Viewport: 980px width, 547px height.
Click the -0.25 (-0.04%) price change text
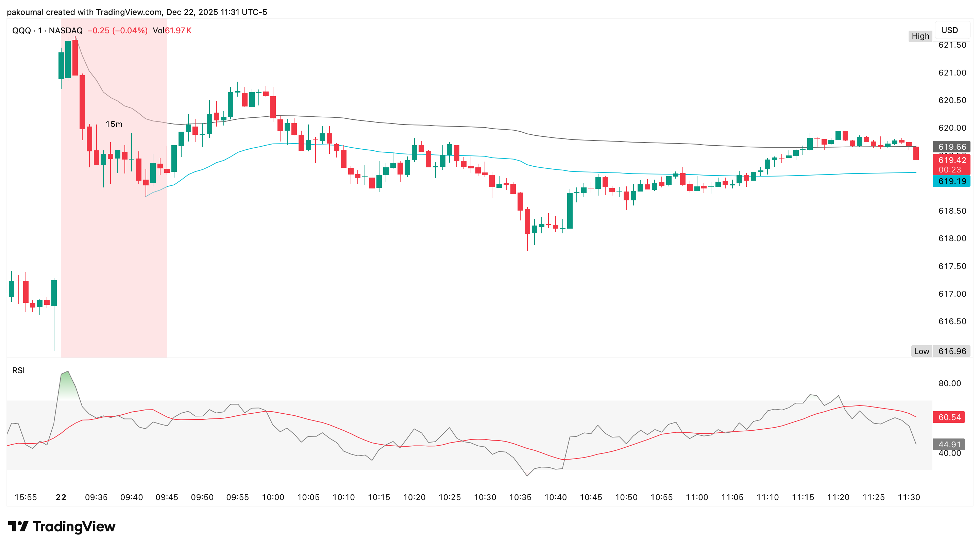point(117,31)
